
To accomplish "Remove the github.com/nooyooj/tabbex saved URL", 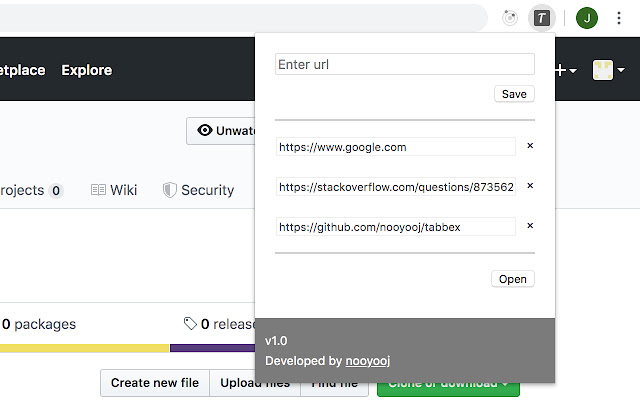I will tap(530, 226).
